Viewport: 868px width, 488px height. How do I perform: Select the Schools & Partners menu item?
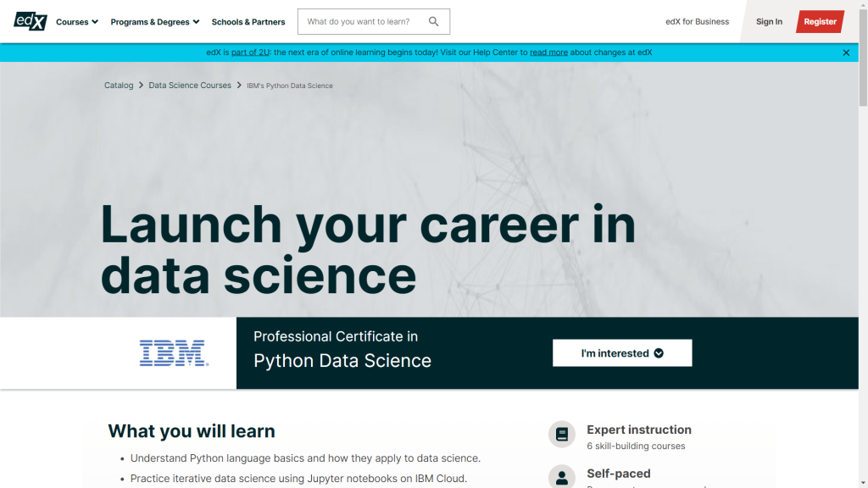248,21
